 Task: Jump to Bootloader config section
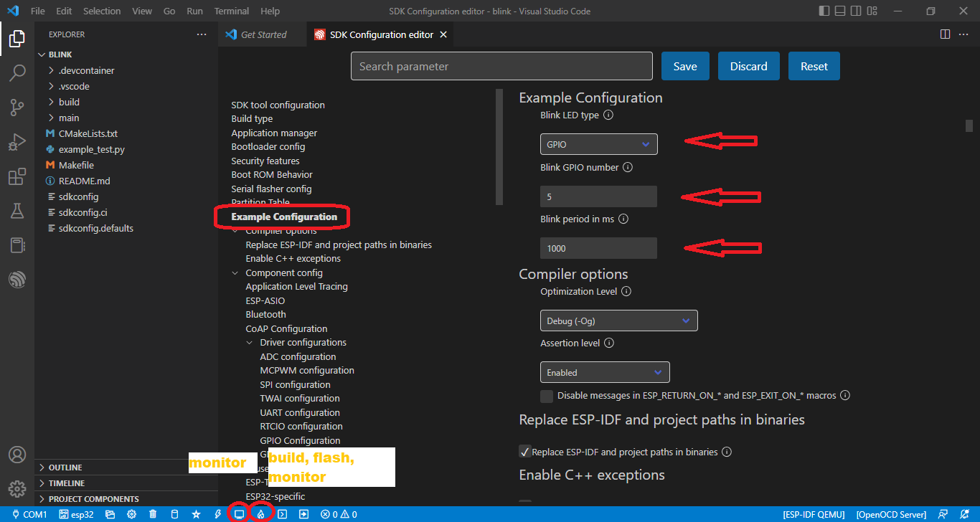click(x=268, y=147)
